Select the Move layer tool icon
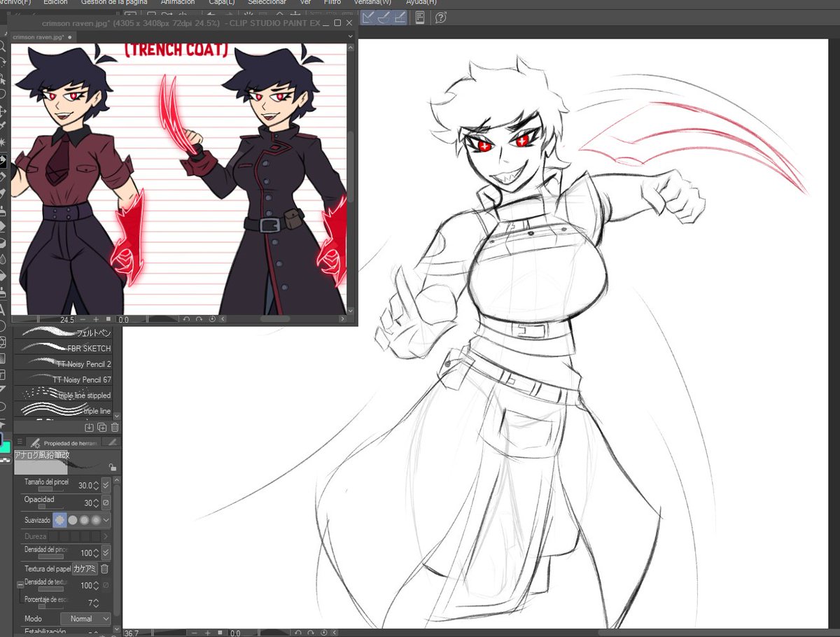The width and height of the screenshot is (840, 637). pos(3,111)
